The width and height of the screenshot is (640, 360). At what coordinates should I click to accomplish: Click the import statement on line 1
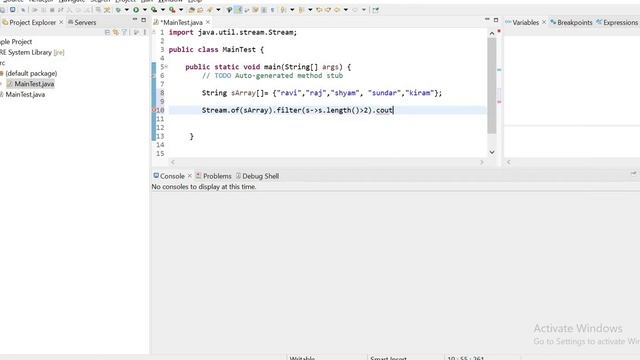coord(233,32)
